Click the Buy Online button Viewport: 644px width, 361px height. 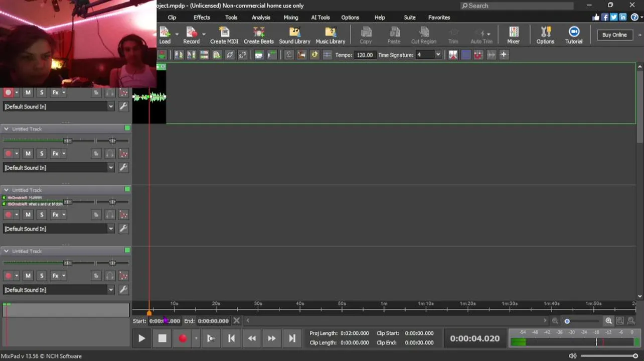(x=614, y=35)
